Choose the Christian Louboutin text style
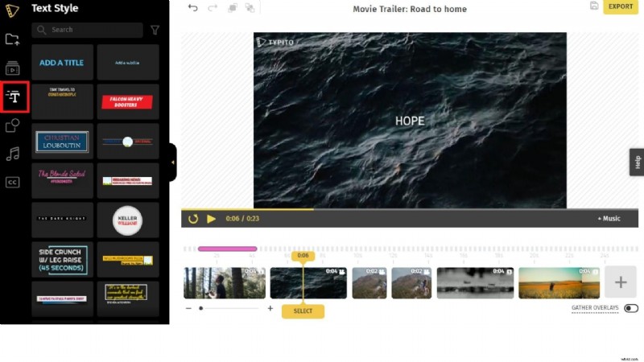644x362 pixels. (x=63, y=142)
